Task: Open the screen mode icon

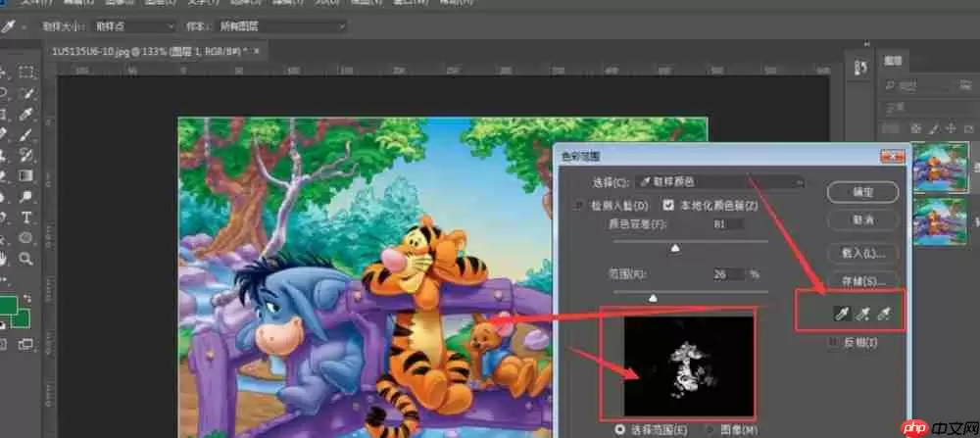Action: pyautogui.click(x=25, y=344)
